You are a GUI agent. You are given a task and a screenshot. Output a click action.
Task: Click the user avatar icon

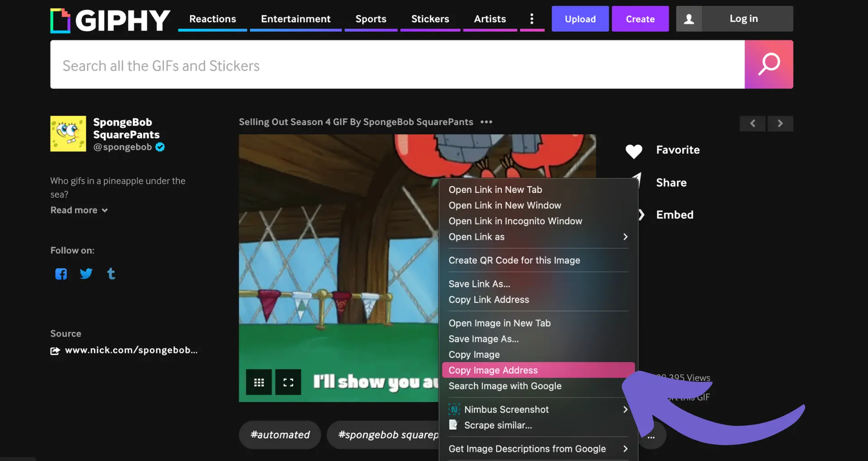pyautogui.click(x=689, y=19)
